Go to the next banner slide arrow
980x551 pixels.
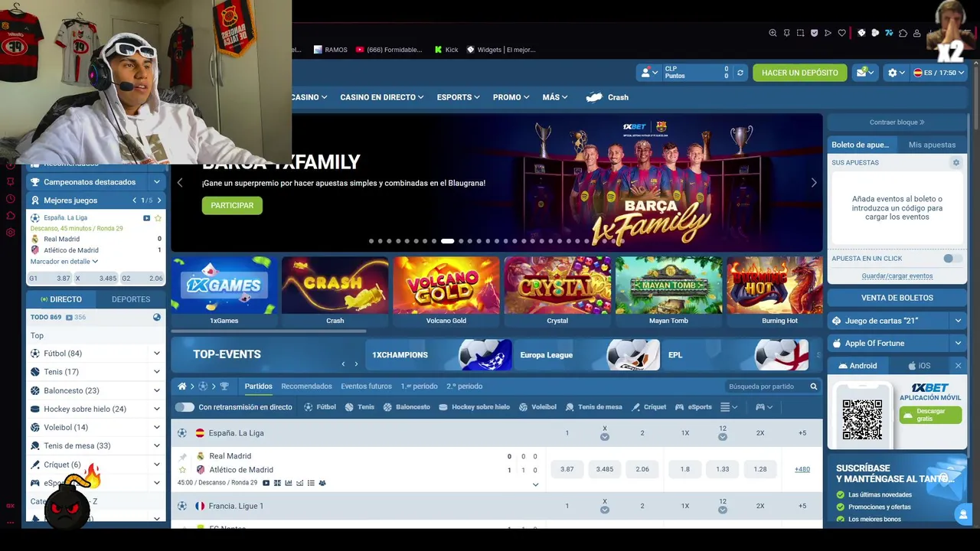click(813, 182)
